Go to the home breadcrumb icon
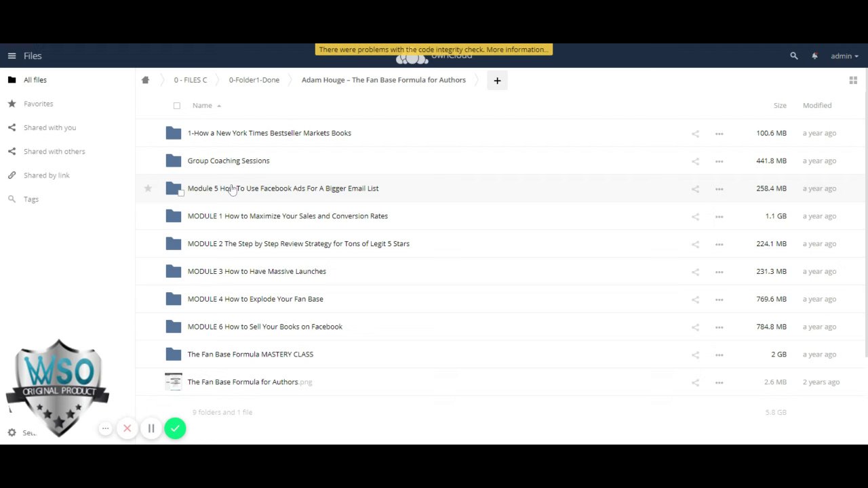Image resolution: width=868 pixels, height=488 pixels. click(x=145, y=80)
